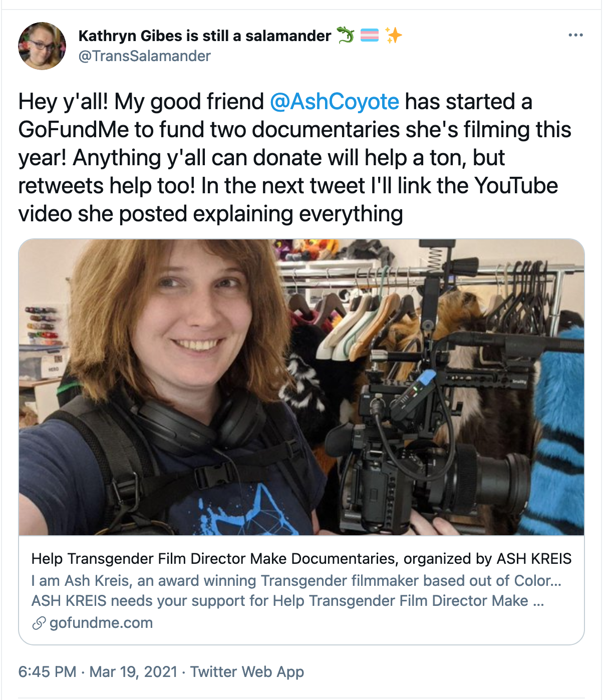Click Kathryn Gibes' profile avatar
Image resolution: width=603 pixels, height=700 pixels.
[x=42, y=46]
